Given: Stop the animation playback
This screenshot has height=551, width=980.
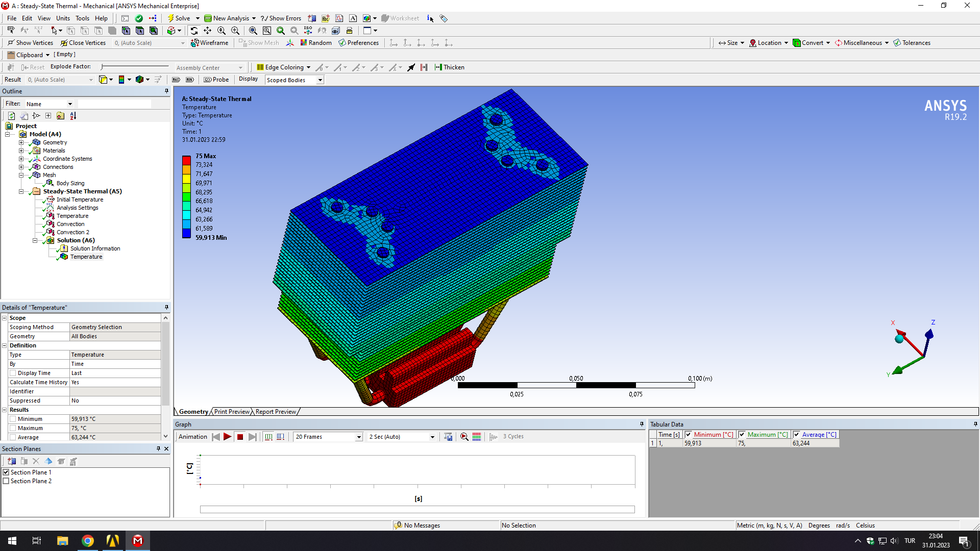Looking at the screenshot, I should 240,437.
